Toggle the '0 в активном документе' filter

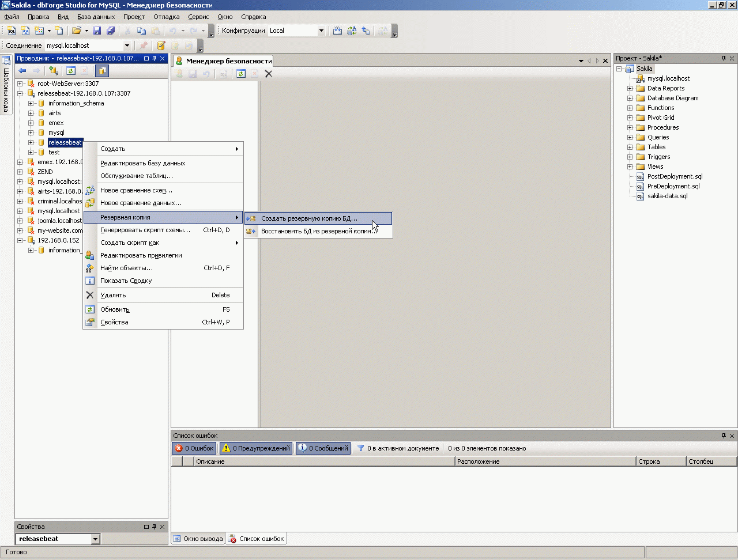tap(398, 448)
